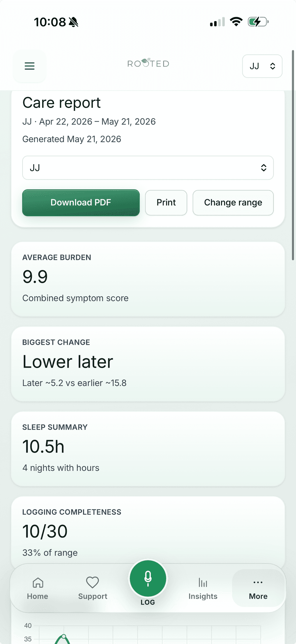Open the Support tab
Image resolution: width=296 pixels, height=644 pixels.
click(x=93, y=588)
